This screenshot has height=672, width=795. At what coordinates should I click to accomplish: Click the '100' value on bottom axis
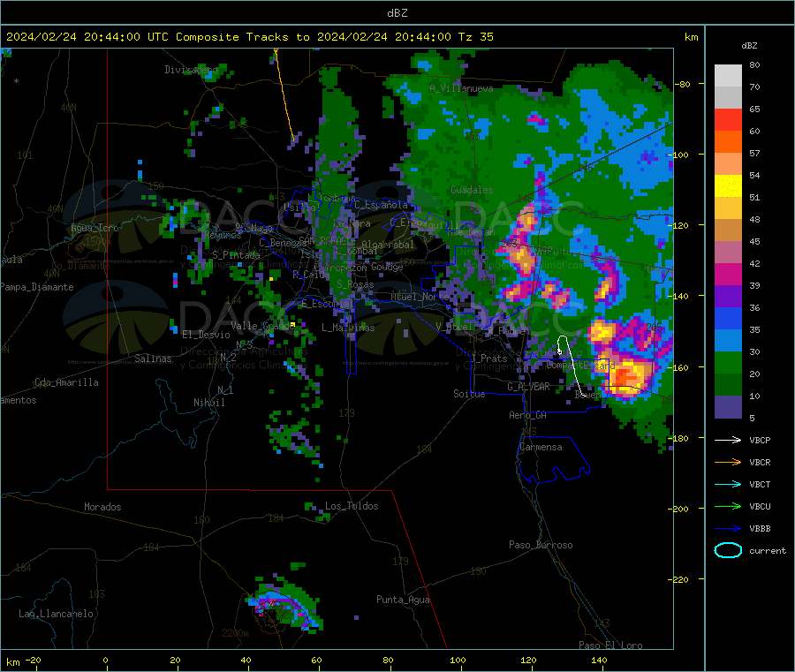(458, 660)
